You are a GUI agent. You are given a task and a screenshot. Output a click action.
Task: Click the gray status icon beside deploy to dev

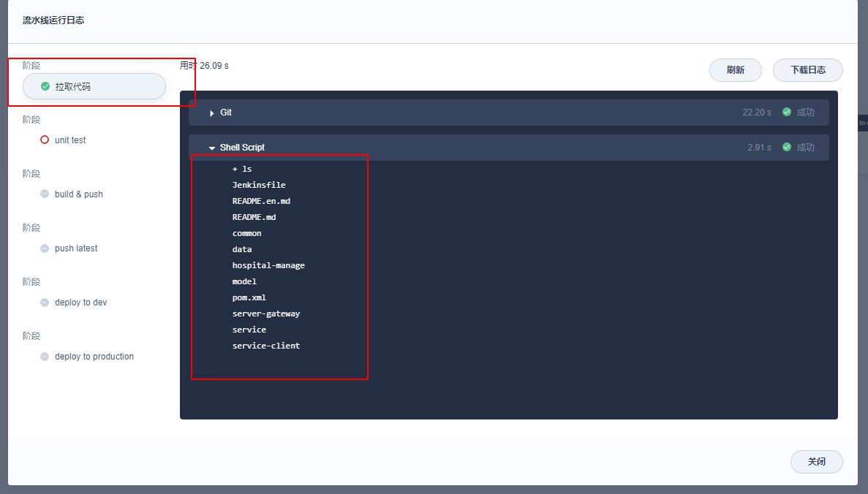tap(45, 303)
